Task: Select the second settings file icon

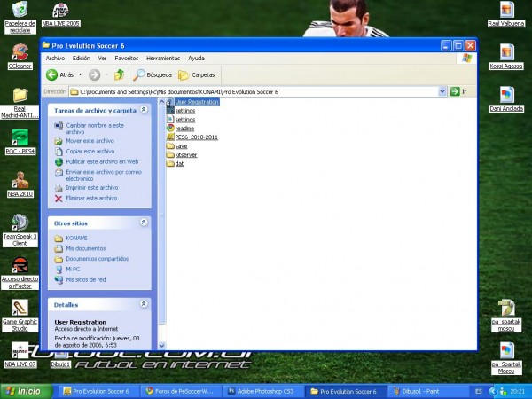Action: pyautogui.click(x=170, y=120)
